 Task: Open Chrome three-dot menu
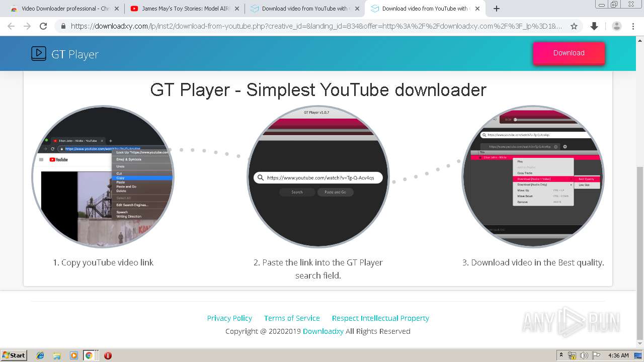point(634,26)
